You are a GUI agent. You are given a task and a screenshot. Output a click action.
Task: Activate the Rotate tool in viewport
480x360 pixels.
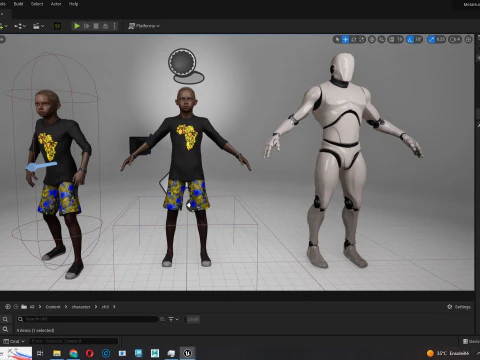click(x=354, y=40)
